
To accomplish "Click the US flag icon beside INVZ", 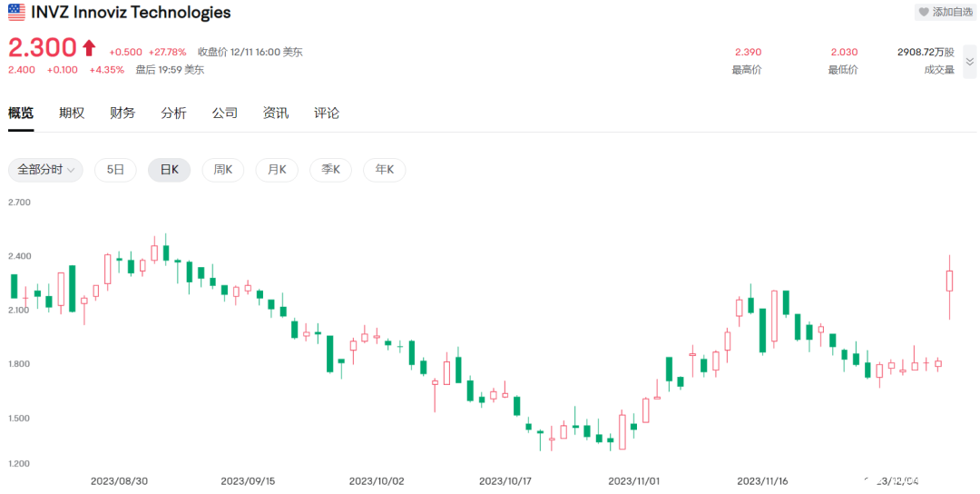I will pyautogui.click(x=16, y=13).
